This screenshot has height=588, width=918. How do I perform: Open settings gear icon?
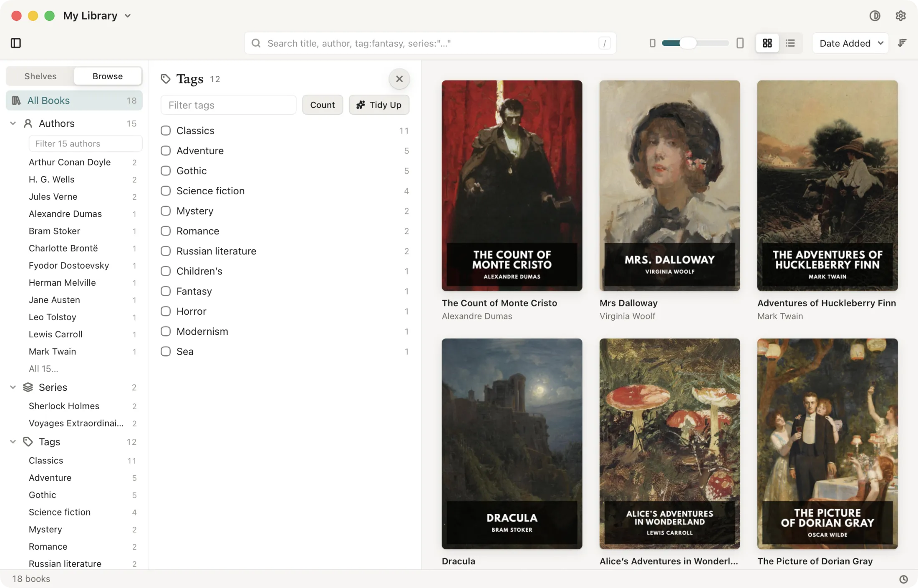(x=900, y=16)
